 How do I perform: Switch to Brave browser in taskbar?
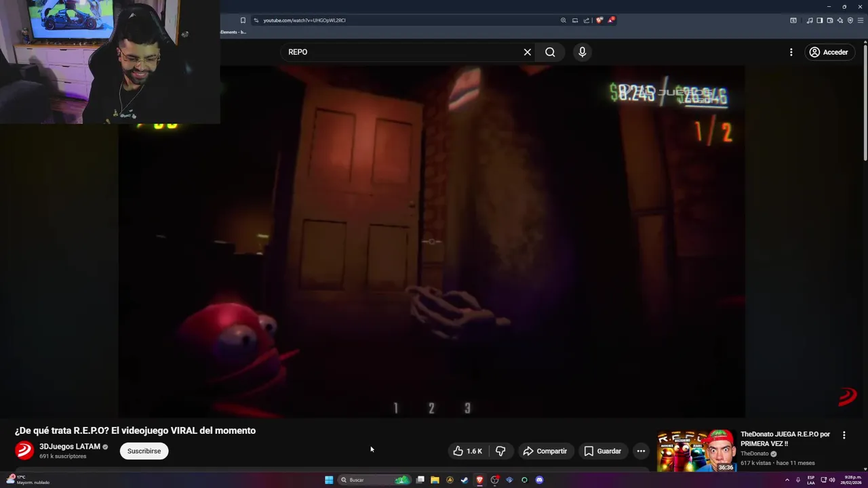pyautogui.click(x=479, y=480)
